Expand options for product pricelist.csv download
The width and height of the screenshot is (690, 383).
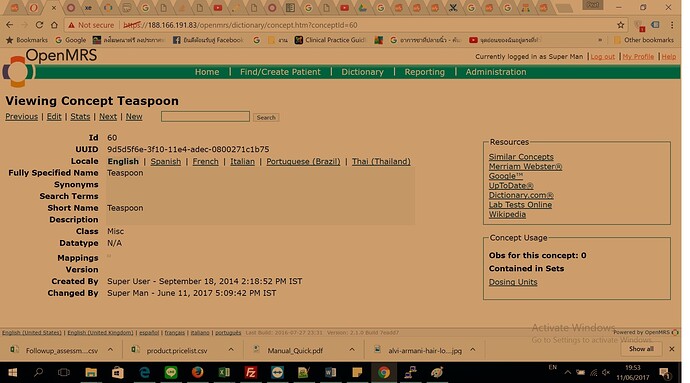coord(231,350)
